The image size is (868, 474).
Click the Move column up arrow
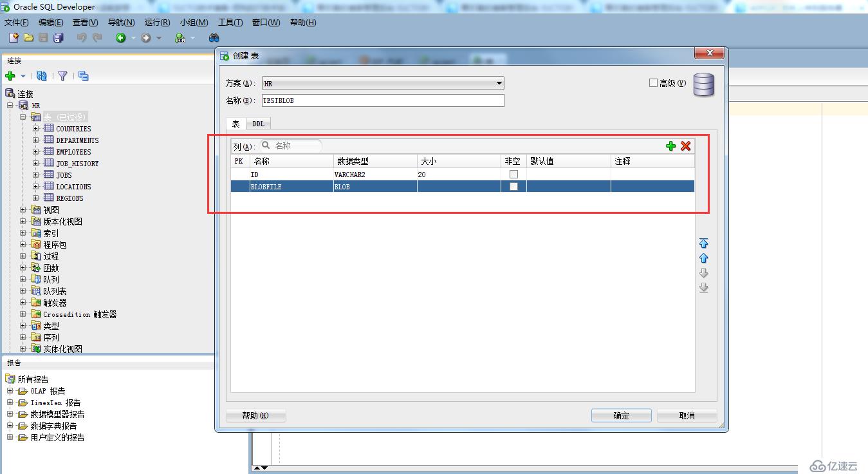(703, 258)
